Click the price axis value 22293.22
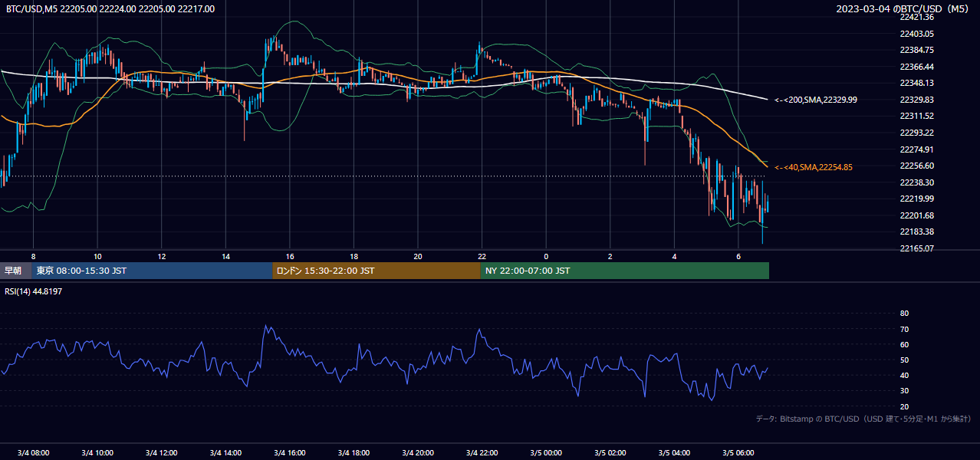The image size is (980, 460). (x=916, y=133)
